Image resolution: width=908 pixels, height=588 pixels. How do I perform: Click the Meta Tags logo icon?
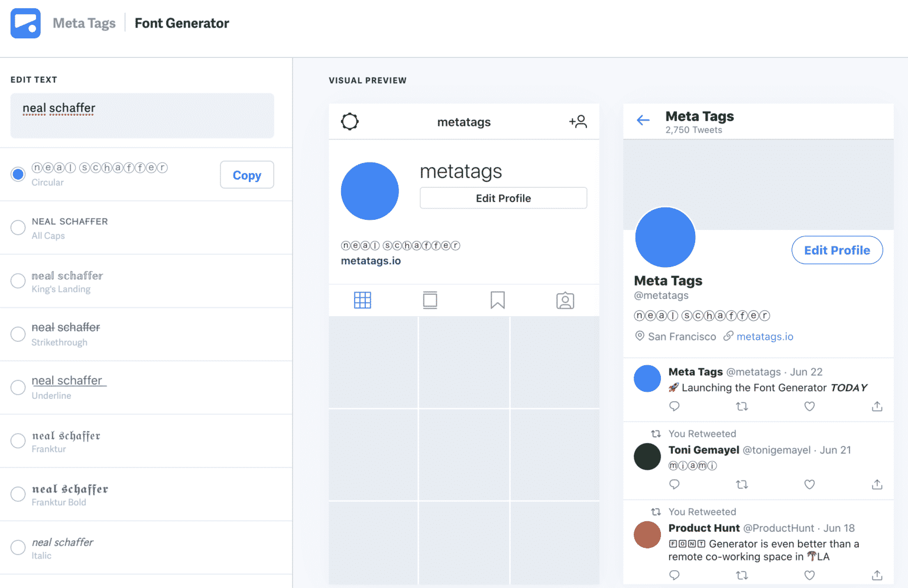pyautogui.click(x=25, y=23)
